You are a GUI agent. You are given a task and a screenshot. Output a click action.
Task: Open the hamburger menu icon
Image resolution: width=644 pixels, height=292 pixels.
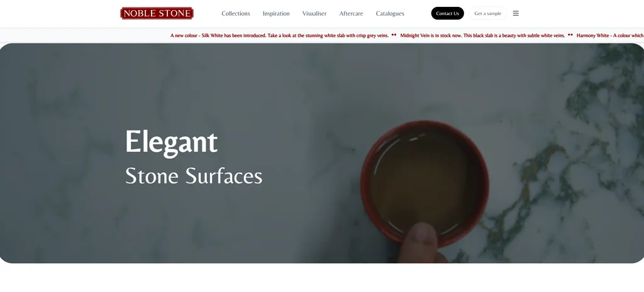point(516,14)
